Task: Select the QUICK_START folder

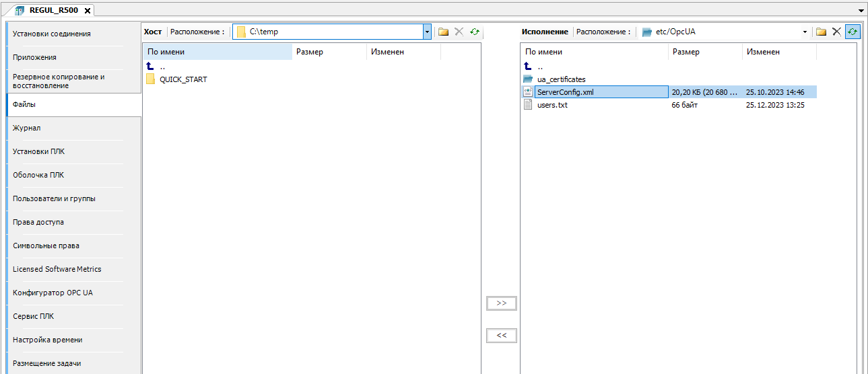Action: point(182,79)
